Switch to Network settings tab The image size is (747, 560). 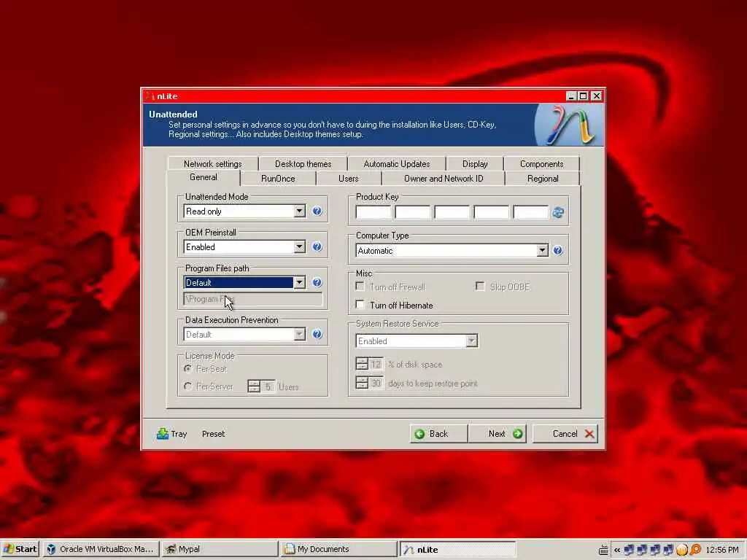pos(212,164)
